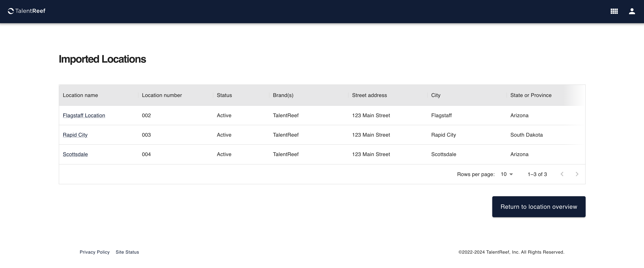Click the South Dakota table cell
The height and width of the screenshot is (268, 644).
pyautogui.click(x=526, y=135)
